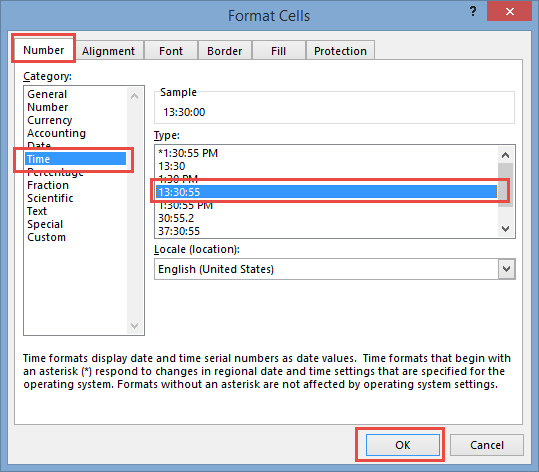Click the Type list scrollbar thumb
This screenshot has width=539, height=472.
coord(505,185)
